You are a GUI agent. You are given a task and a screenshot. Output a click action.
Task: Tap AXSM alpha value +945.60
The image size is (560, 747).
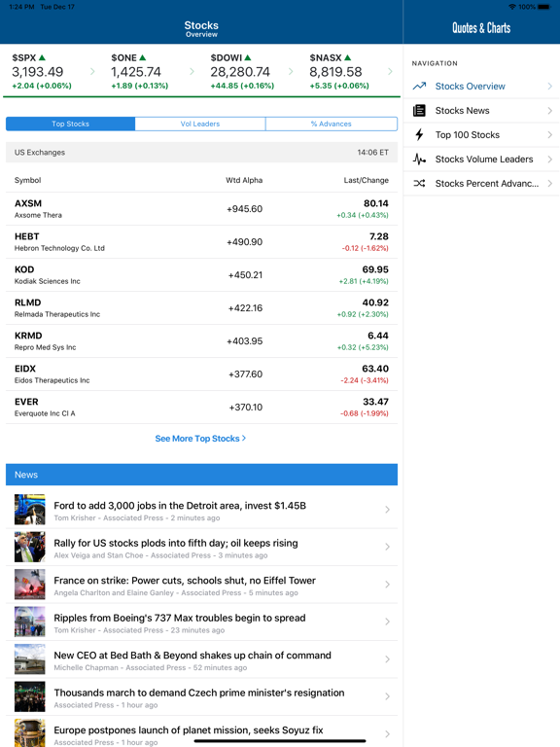pos(244,209)
